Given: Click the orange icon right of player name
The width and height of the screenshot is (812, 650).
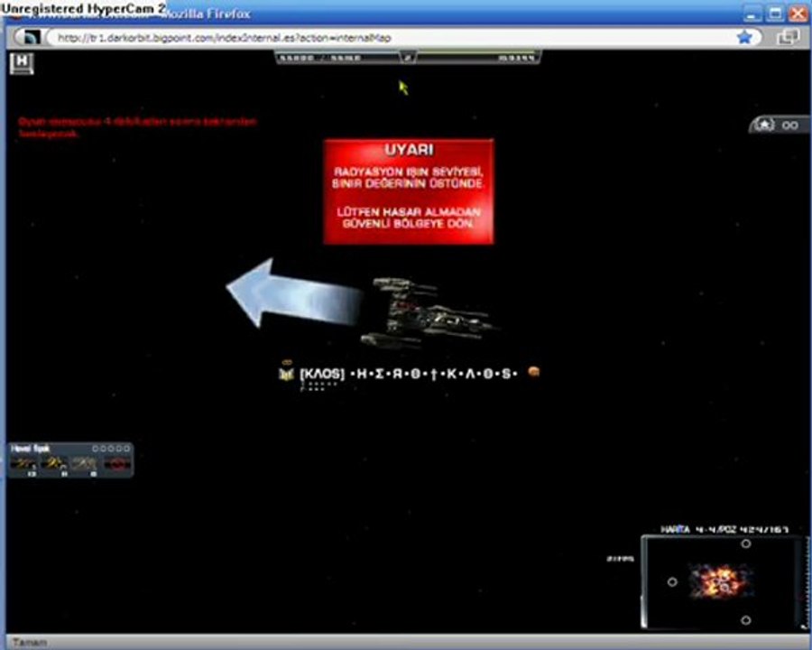Looking at the screenshot, I should (534, 371).
